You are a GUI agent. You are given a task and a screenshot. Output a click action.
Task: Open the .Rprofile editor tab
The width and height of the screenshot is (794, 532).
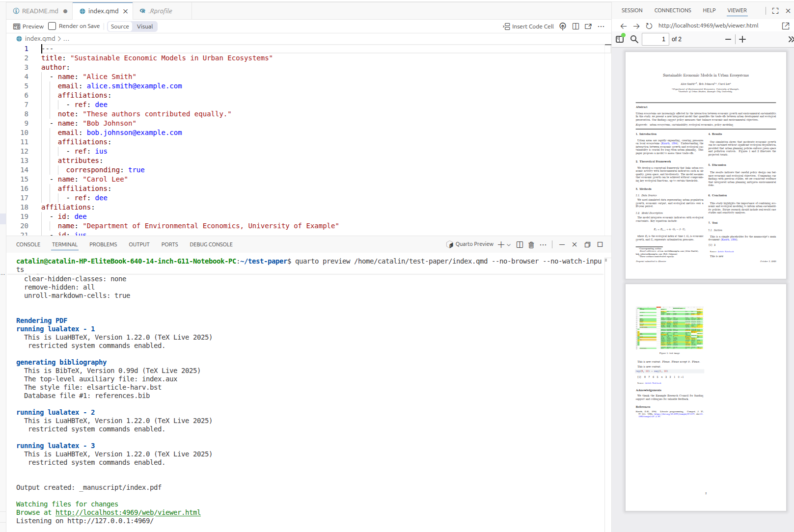click(x=160, y=11)
